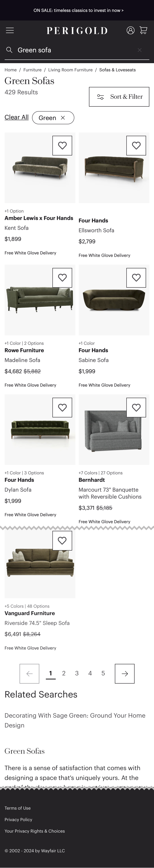
Task: Go to results page 3
Action: 77,673
